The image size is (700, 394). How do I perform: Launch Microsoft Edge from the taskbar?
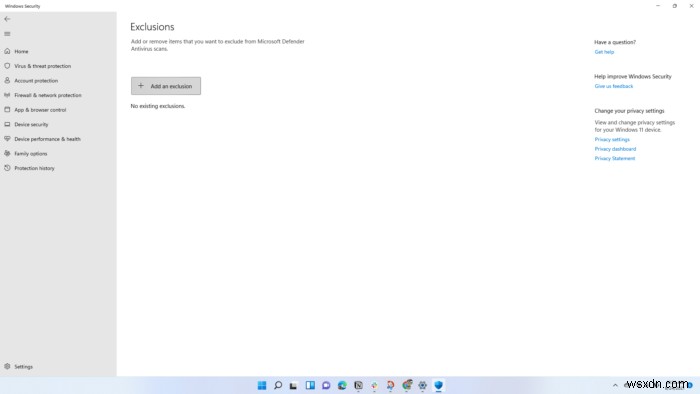click(342, 385)
